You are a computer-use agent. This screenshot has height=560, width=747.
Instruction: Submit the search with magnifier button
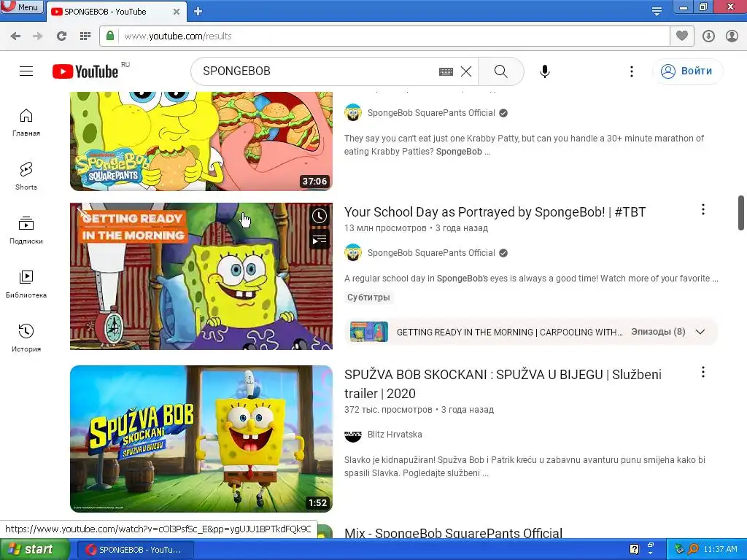point(500,71)
